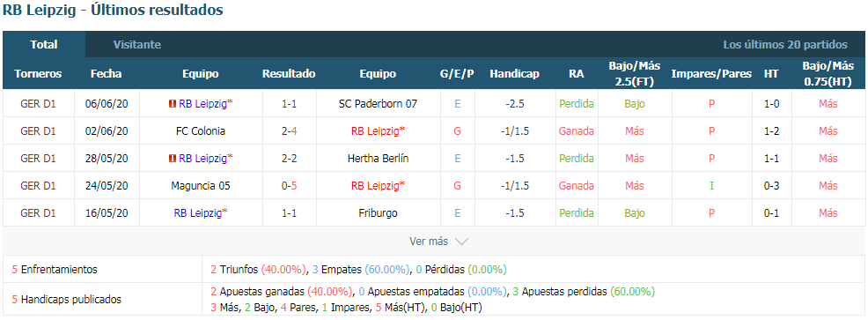Image resolution: width=868 pixels, height=320 pixels.
Task: Click the 1-1 result versus SC Paderborn 07
Action: point(289,104)
